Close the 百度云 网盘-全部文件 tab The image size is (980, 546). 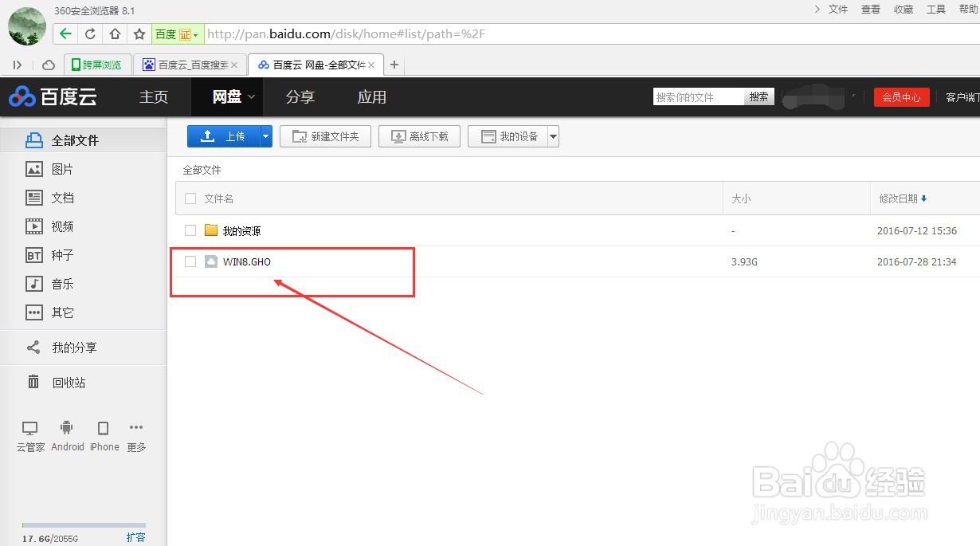pos(371,65)
